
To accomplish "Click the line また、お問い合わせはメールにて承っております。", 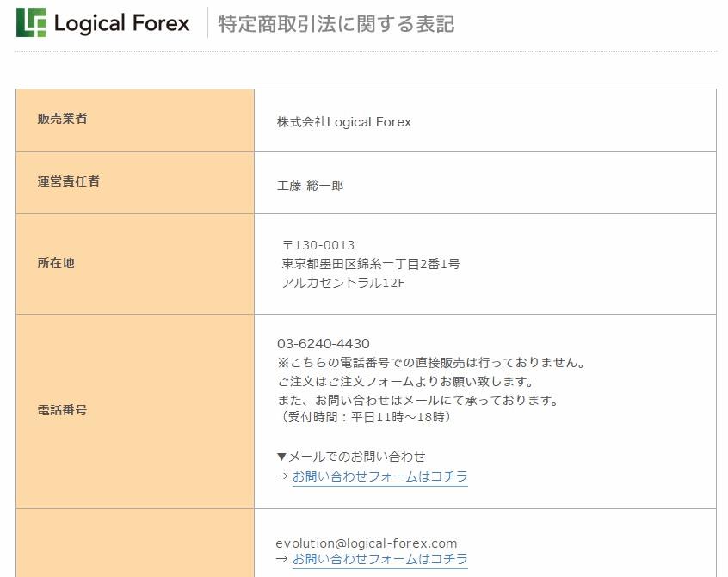I will point(419,400).
